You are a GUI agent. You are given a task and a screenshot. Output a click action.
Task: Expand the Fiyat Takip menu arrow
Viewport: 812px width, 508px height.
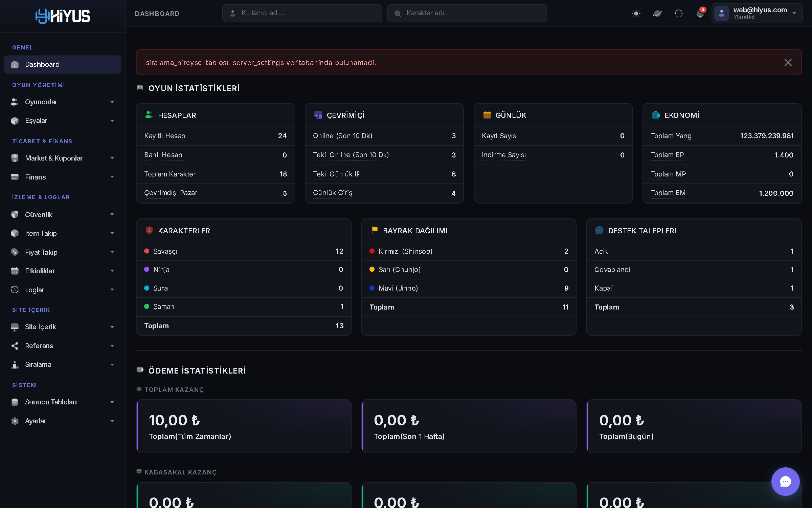(x=112, y=252)
